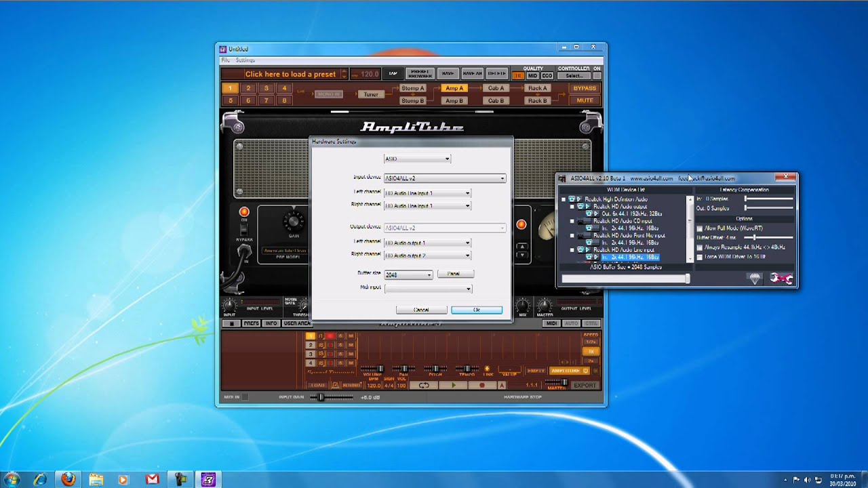868x488 pixels.
Task: Click here to load a preset
Action: pyautogui.click(x=290, y=75)
